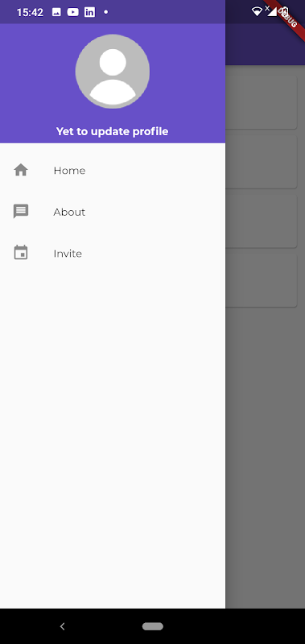Screen dimensions: 305x644
Task: Tap the Wi-Fi signal status icon
Action: pos(257,11)
